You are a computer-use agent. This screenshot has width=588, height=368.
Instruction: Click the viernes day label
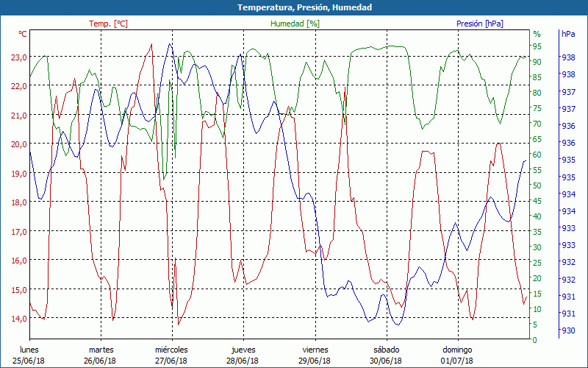(315, 350)
